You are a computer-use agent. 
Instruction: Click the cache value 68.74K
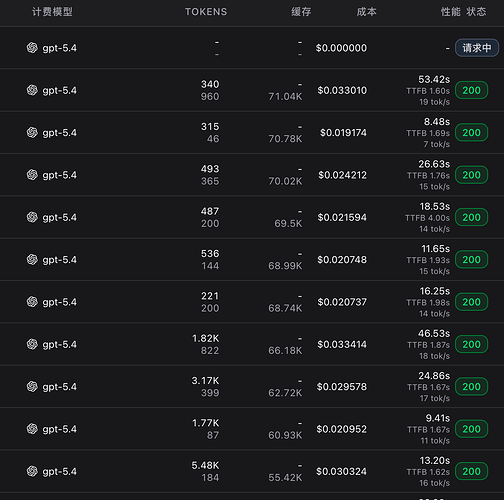tap(285, 308)
